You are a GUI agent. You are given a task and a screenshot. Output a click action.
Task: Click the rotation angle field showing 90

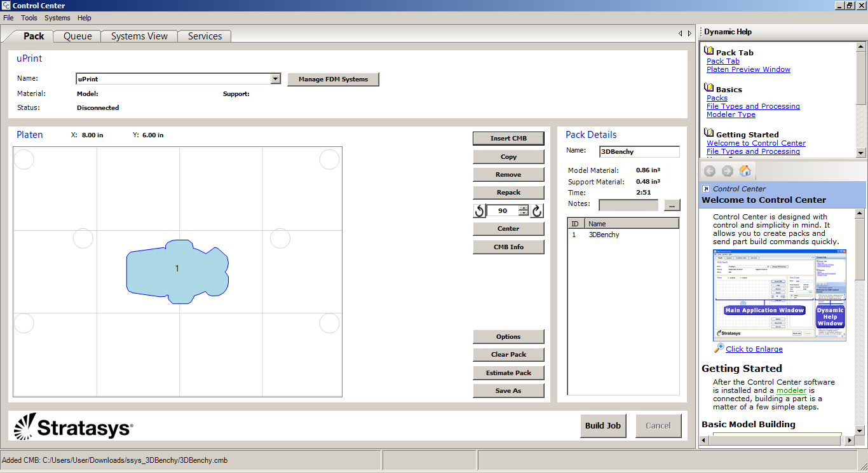pyautogui.click(x=503, y=210)
